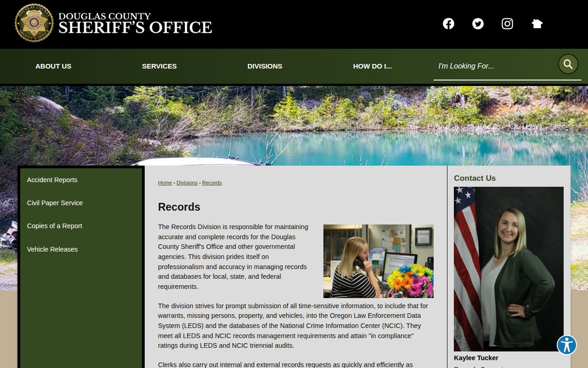Click the Kaylee Tucker name text
The image size is (588, 368).
tap(476, 358)
